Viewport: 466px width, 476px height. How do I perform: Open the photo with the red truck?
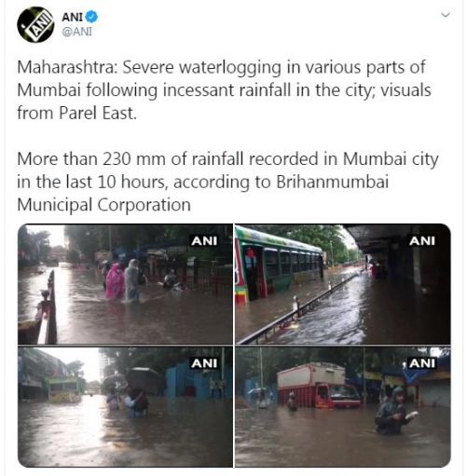[343, 407]
